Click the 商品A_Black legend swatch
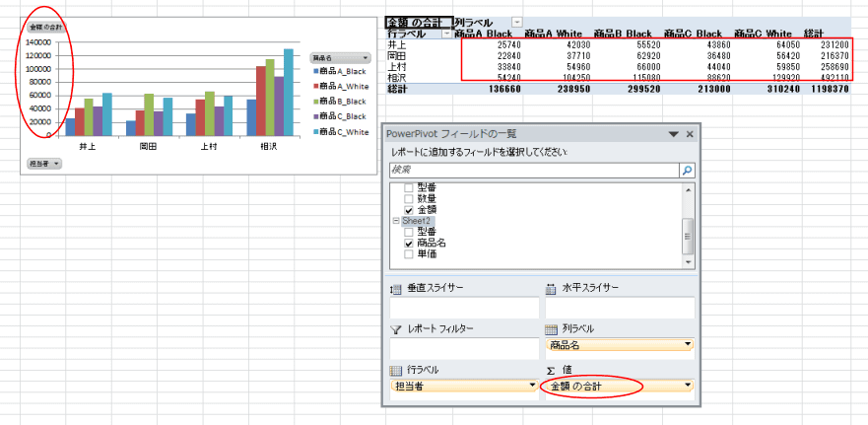Viewport: 868px width, 425px height. tap(315, 71)
